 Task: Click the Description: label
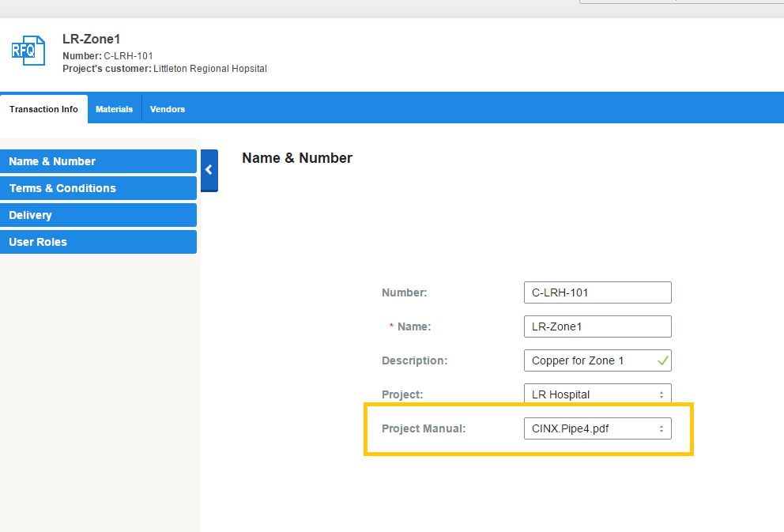[414, 360]
